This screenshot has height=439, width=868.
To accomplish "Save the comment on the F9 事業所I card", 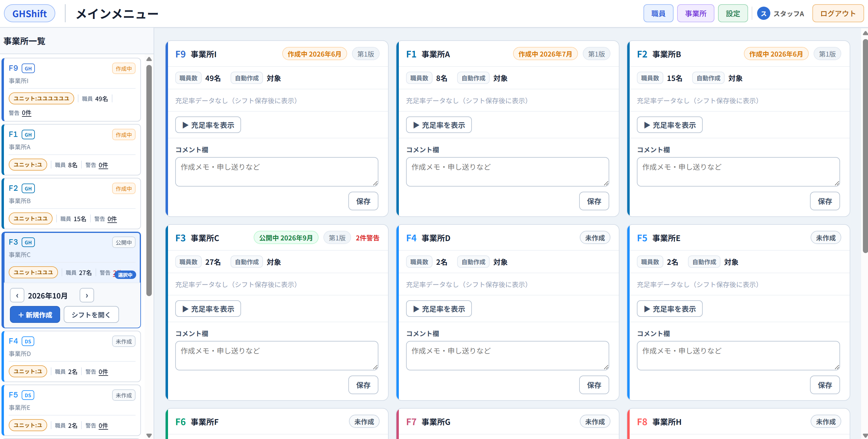I will click(363, 201).
